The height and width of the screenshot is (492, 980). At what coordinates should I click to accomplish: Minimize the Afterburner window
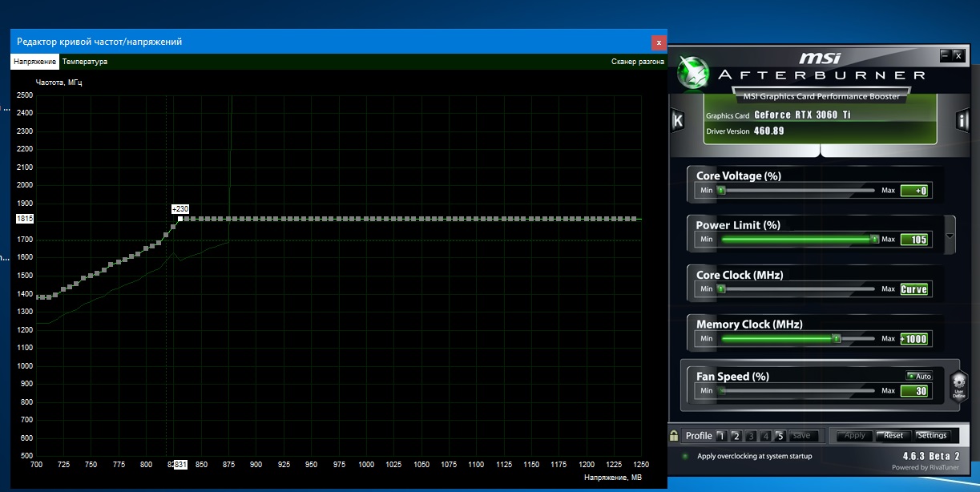946,55
